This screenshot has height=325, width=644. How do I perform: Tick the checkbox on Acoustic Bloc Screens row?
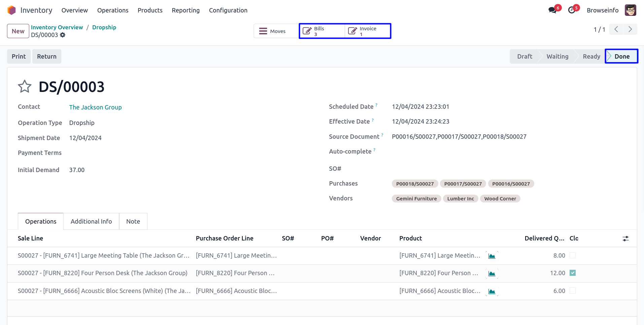(x=572, y=291)
